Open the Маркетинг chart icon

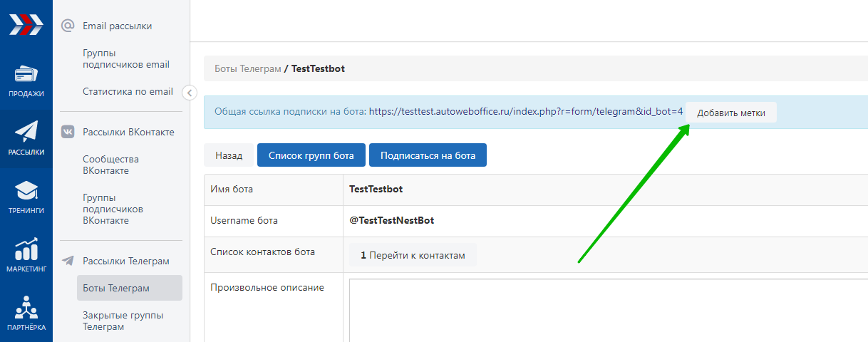point(26,250)
